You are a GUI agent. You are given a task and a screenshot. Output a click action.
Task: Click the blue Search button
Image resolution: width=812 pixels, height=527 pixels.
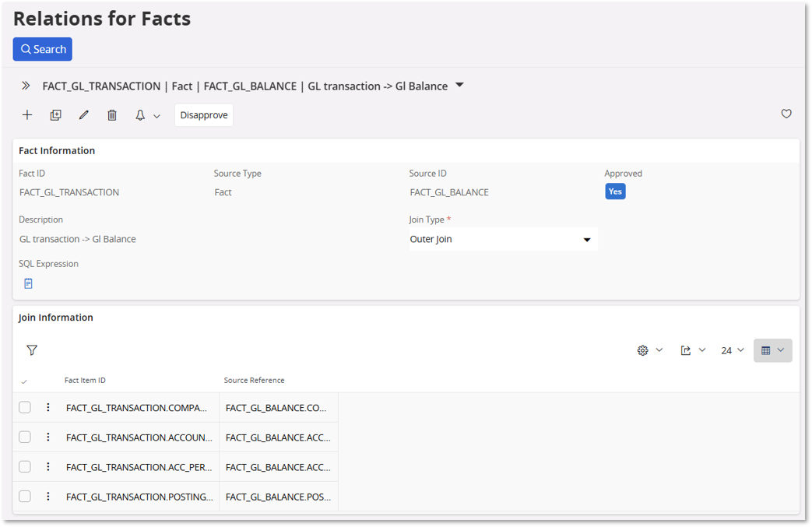43,49
